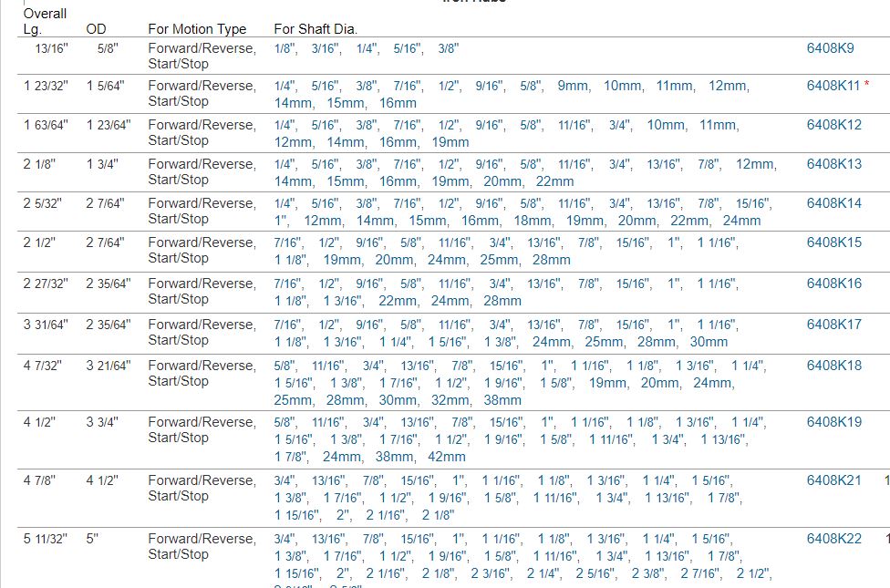Pick the 9mm shaft diameter

[x=573, y=86]
